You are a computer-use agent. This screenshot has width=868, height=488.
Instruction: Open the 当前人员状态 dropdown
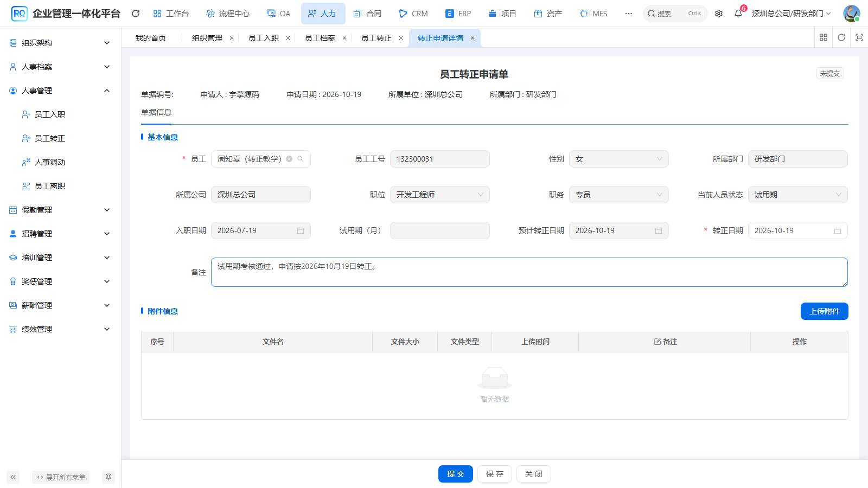tap(798, 195)
